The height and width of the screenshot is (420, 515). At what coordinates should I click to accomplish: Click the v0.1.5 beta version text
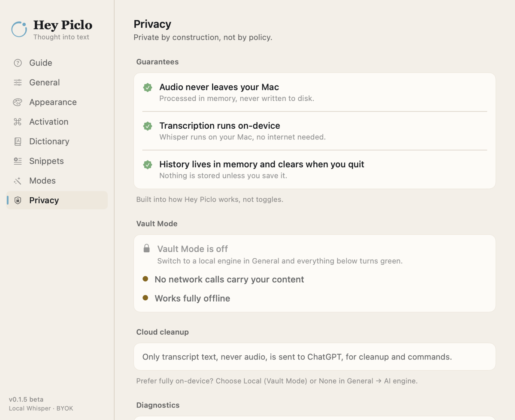point(26,399)
